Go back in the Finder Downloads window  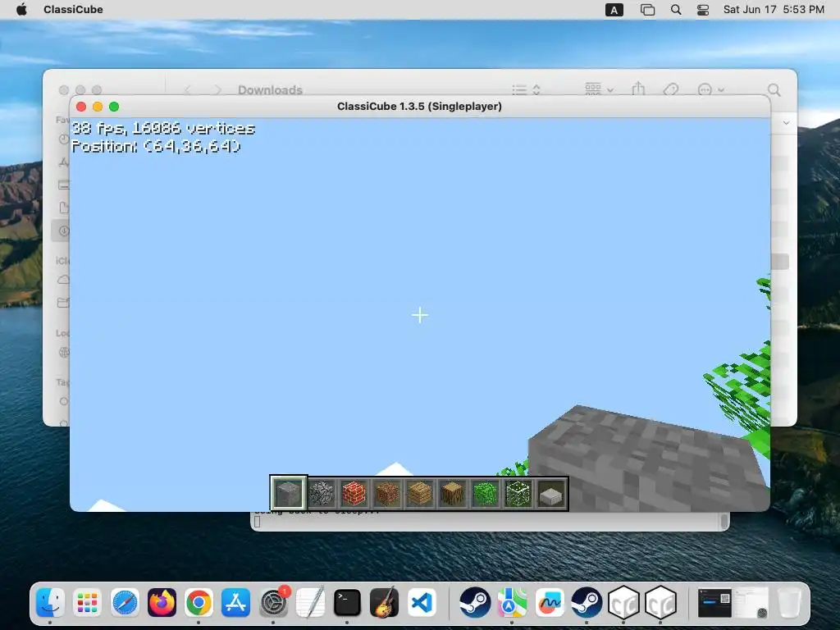pos(188,90)
